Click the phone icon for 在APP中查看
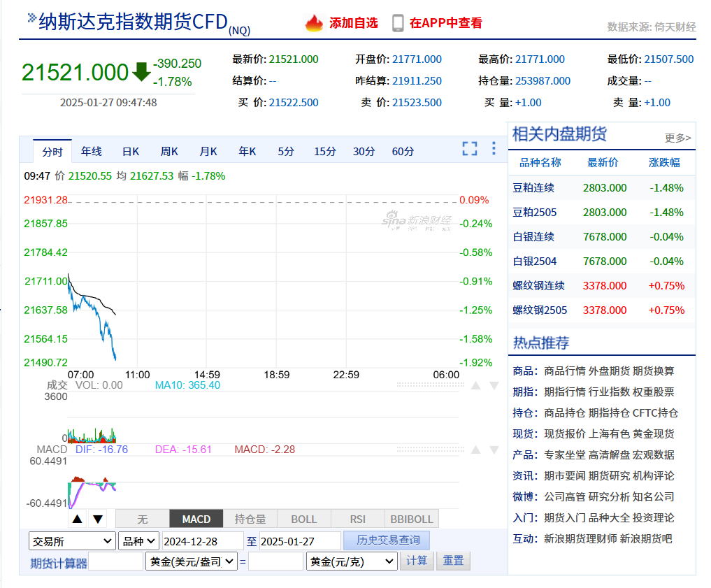This screenshot has height=588, width=711. point(398,23)
